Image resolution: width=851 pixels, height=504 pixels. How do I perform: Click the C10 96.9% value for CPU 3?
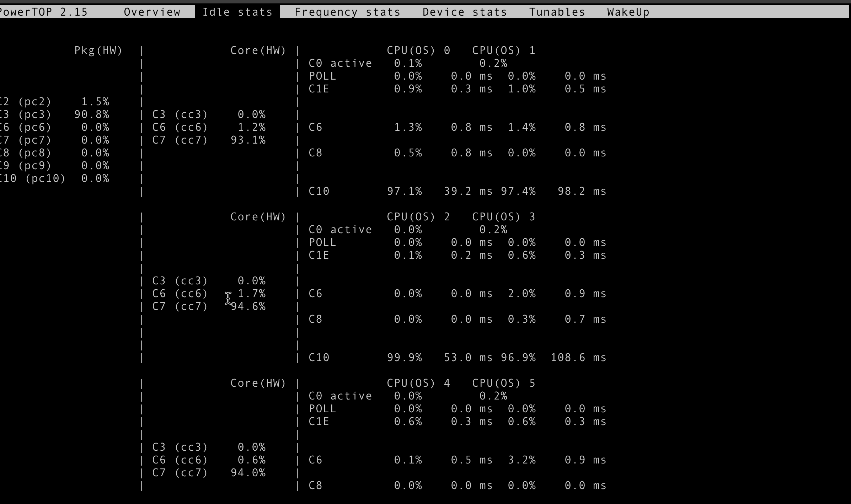pyautogui.click(x=518, y=358)
